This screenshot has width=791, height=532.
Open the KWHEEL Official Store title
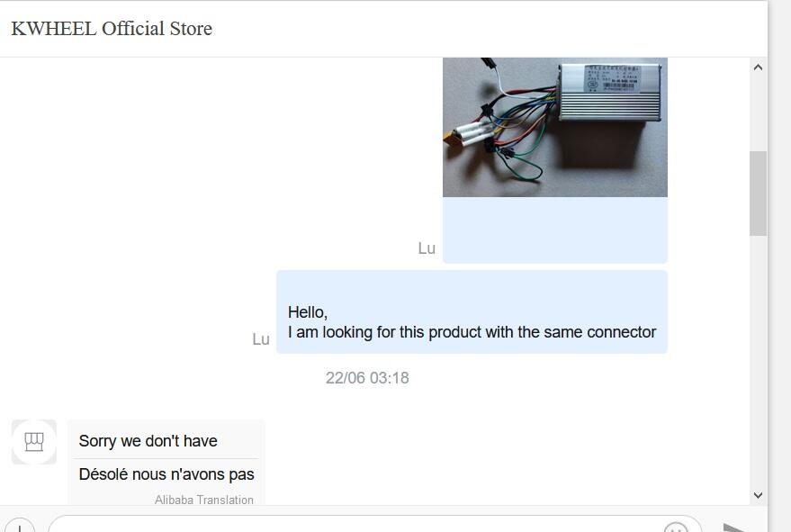(112, 29)
